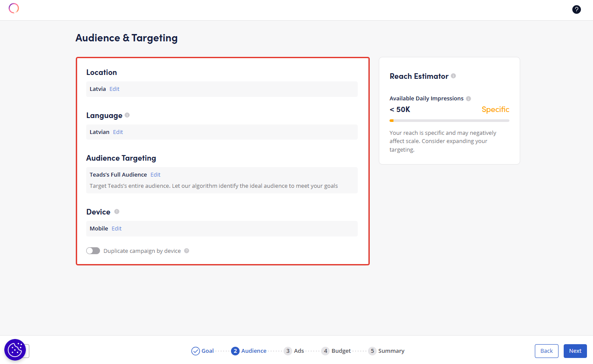593x364 pixels.
Task: Edit the Latvia location setting
Action: 114,89
